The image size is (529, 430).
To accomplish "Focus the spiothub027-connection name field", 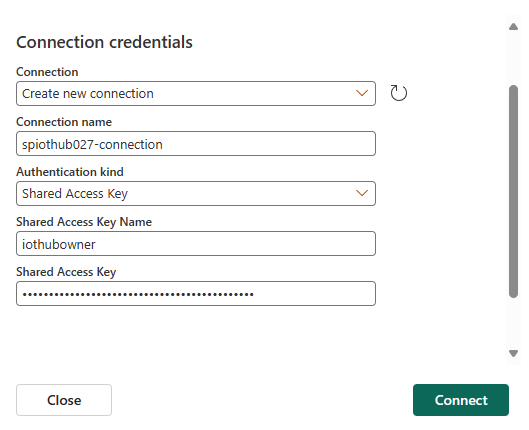I will (x=196, y=144).
